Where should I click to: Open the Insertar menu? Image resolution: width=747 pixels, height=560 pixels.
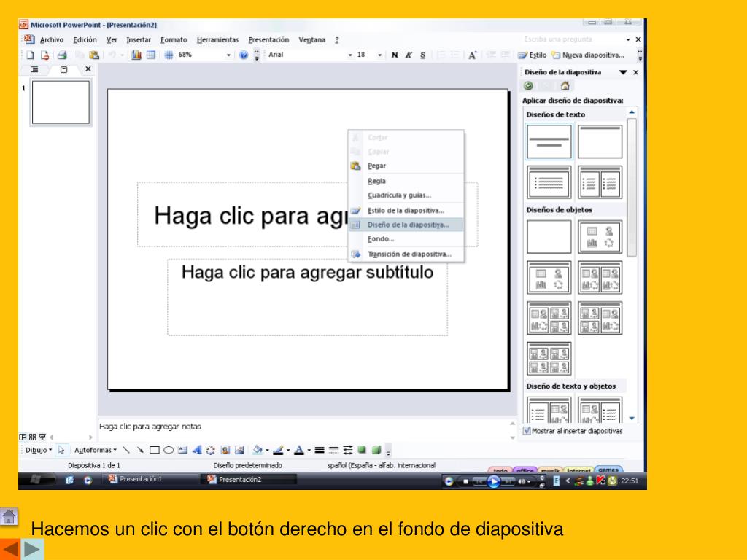point(139,40)
